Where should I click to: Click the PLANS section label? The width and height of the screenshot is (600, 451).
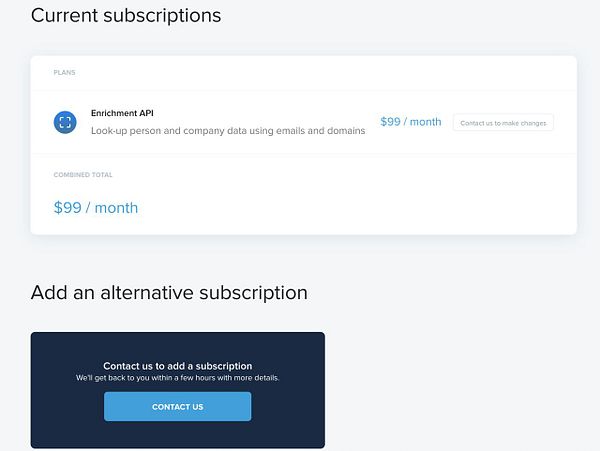[64, 73]
